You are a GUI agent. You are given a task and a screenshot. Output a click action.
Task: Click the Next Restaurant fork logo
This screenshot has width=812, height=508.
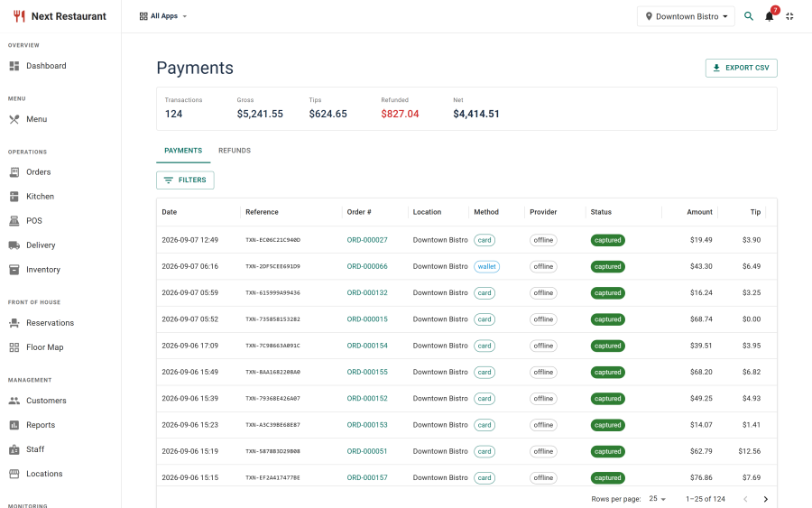point(19,16)
